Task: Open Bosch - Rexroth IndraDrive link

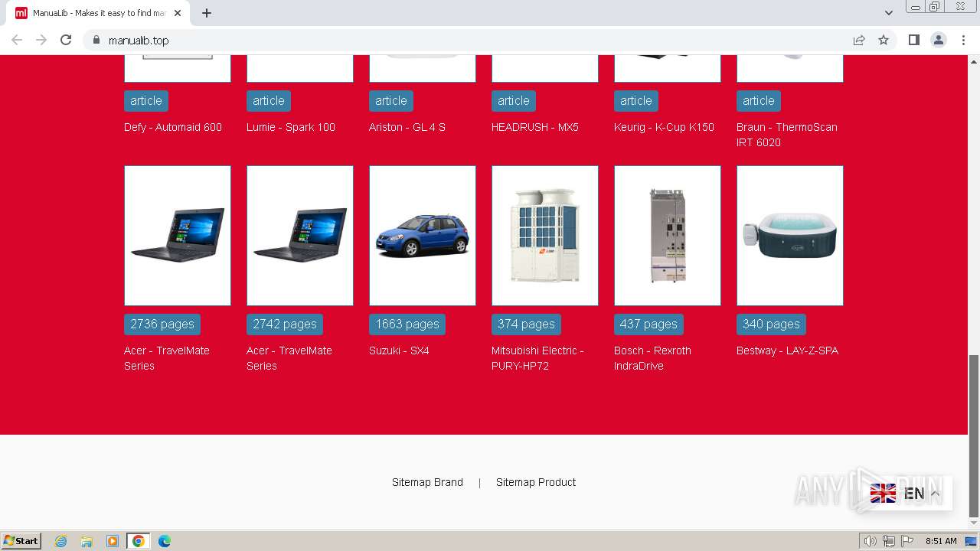Action: [x=652, y=358]
